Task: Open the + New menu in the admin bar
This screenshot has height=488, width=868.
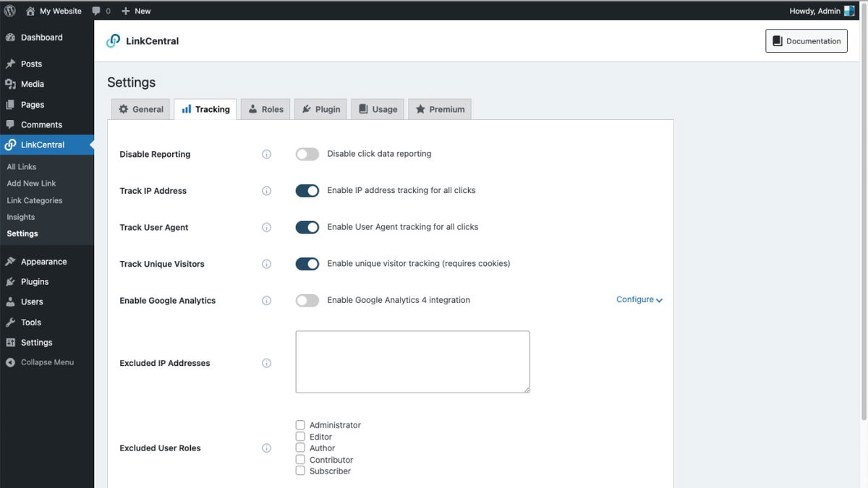Action: click(135, 10)
